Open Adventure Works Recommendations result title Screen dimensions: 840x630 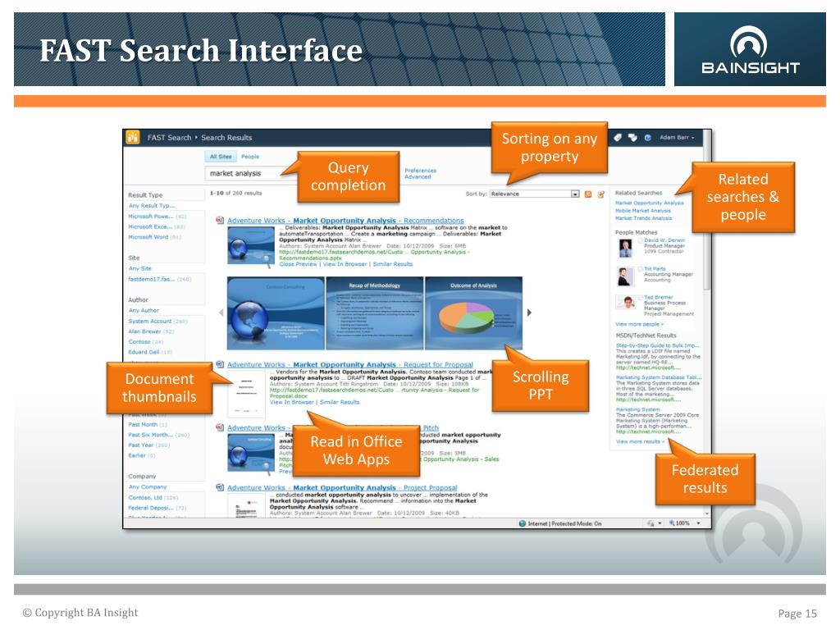click(x=345, y=220)
